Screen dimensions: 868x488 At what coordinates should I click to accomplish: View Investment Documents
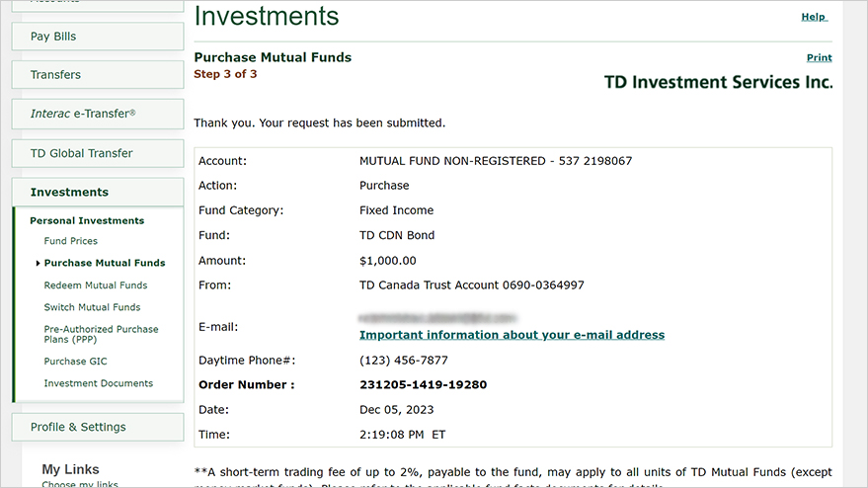99,383
